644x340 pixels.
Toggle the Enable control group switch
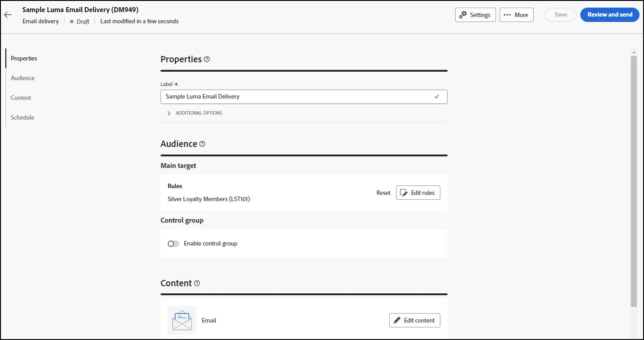173,244
